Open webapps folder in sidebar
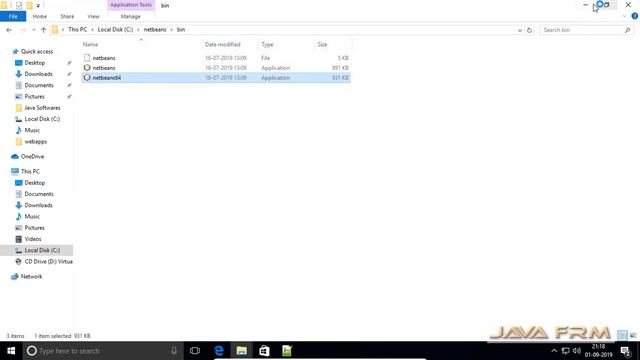 click(x=36, y=142)
